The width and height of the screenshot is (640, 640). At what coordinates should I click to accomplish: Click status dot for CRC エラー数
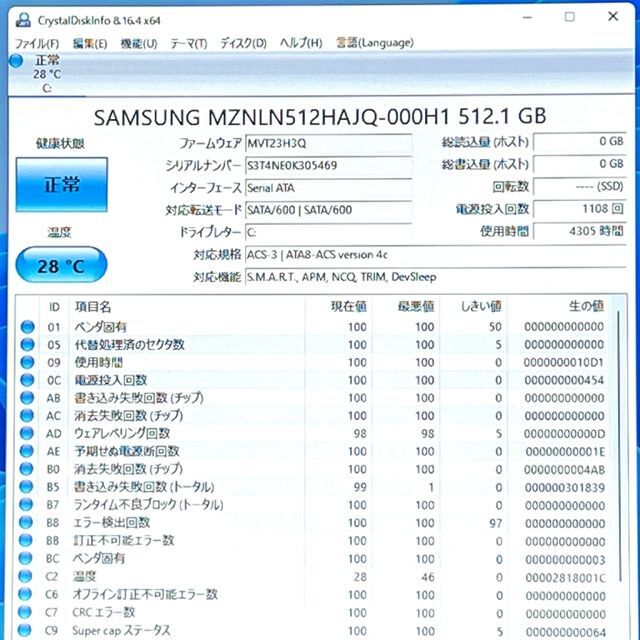pyautogui.click(x=25, y=612)
